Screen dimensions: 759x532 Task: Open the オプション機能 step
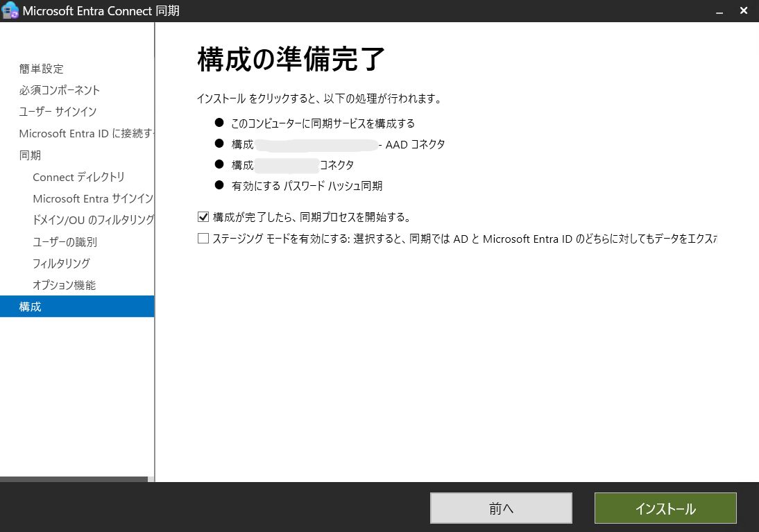[64, 284]
